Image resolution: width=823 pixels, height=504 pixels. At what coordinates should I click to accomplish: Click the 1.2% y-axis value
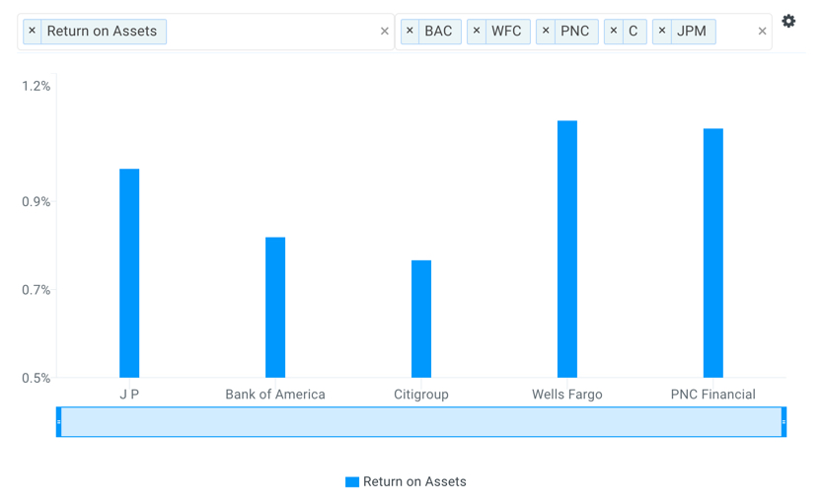tap(36, 86)
